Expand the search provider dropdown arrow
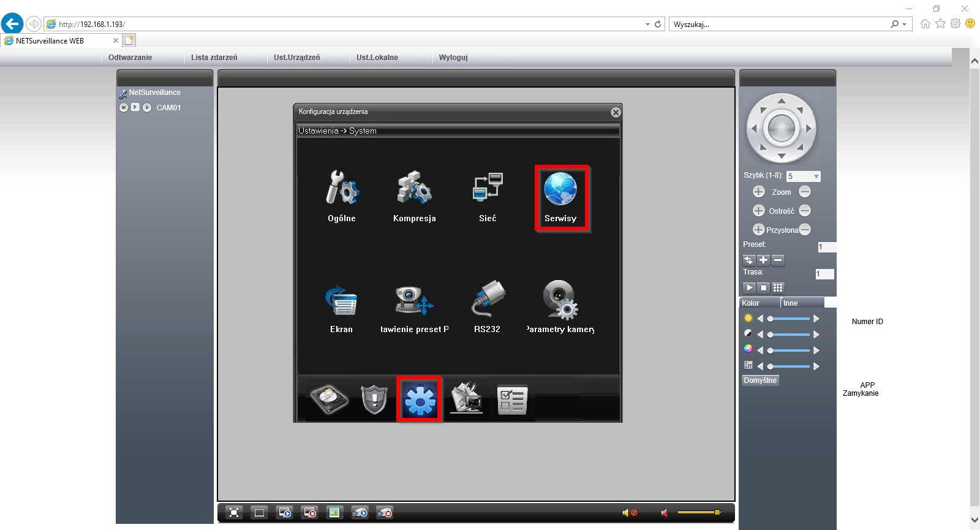 click(905, 25)
